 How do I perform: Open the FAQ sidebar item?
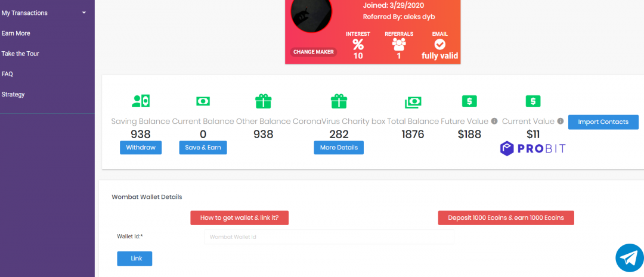[7, 74]
